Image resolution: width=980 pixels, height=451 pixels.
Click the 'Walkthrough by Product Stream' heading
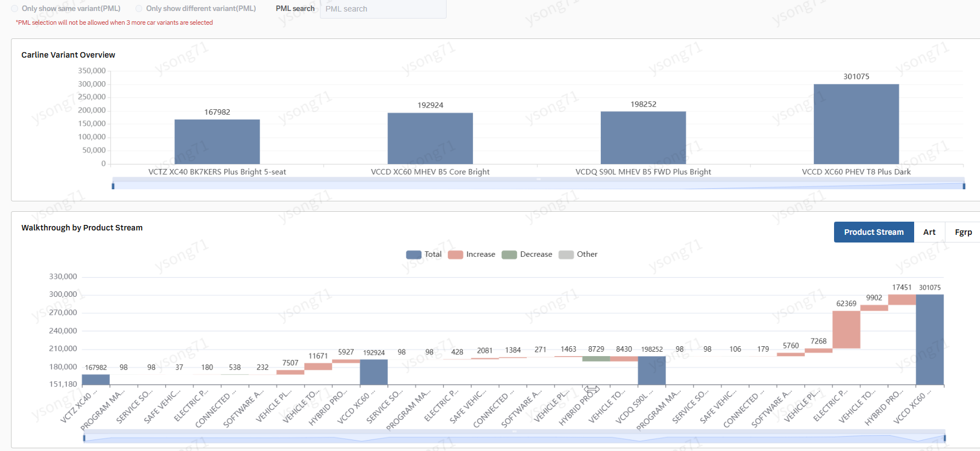tap(82, 228)
